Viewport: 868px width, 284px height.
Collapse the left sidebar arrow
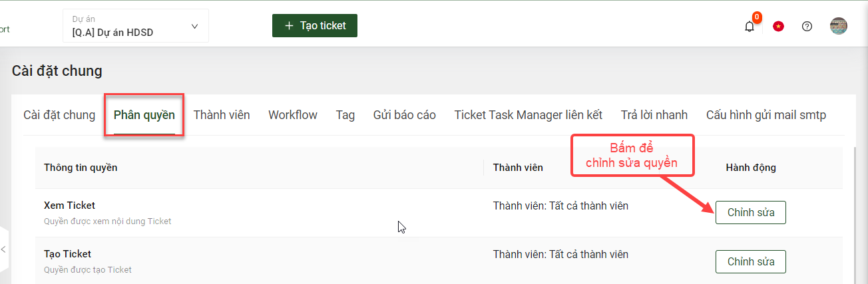click(3, 249)
